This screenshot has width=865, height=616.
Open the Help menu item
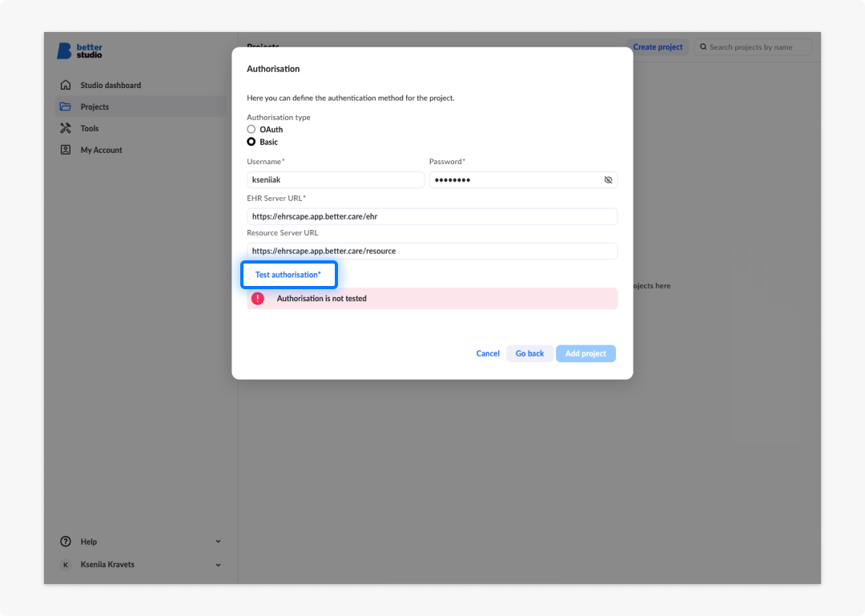point(141,542)
